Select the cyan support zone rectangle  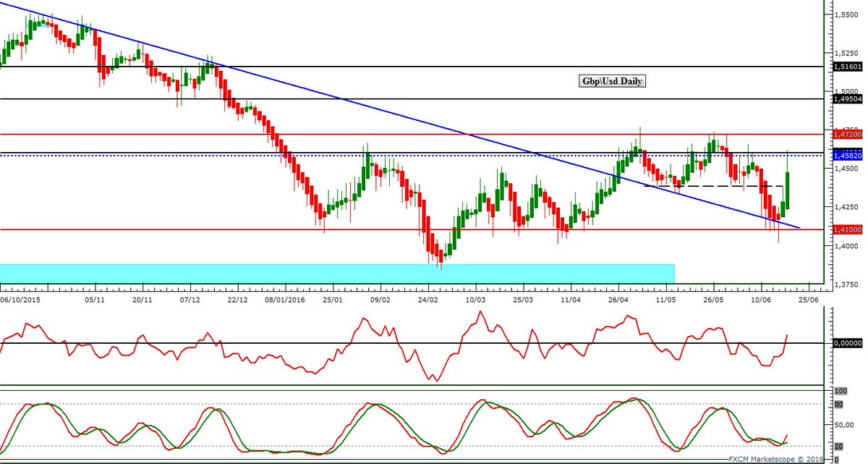[337, 274]
